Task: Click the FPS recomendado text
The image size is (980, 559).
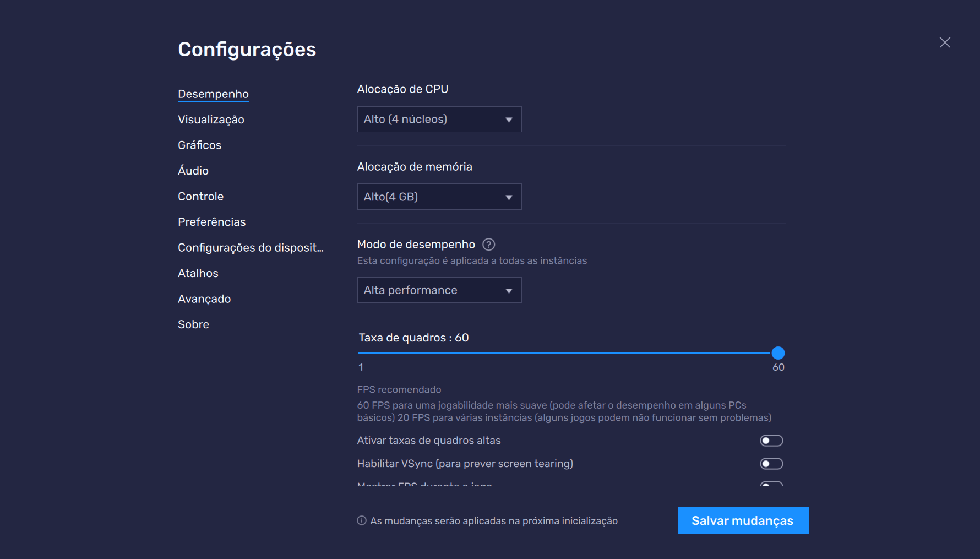Action: tap(399, 389)
